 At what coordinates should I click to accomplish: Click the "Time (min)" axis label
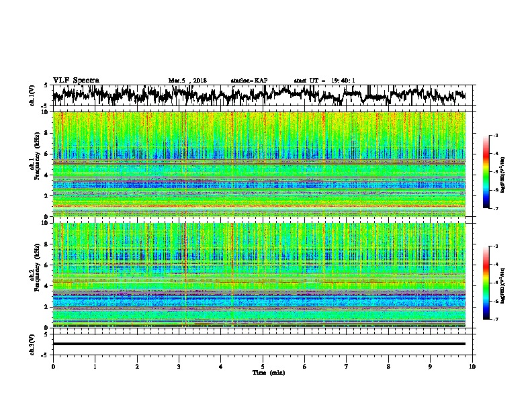(x=269, y=373)
